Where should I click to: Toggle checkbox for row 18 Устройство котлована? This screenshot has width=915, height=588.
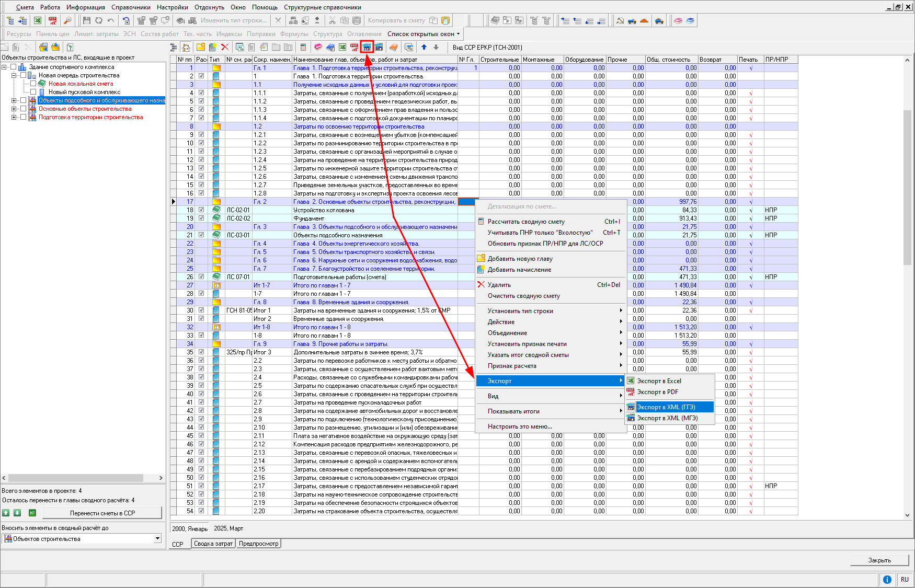tap(201, 210)
